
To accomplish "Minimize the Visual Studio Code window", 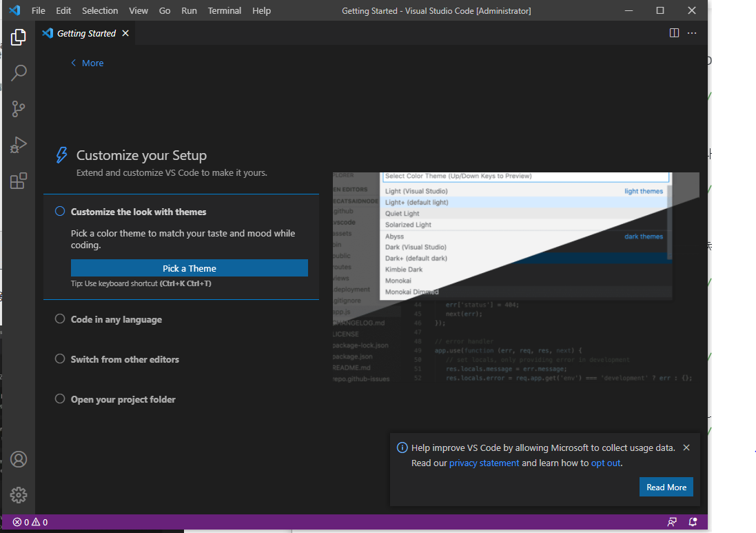I will click(629, 10).
